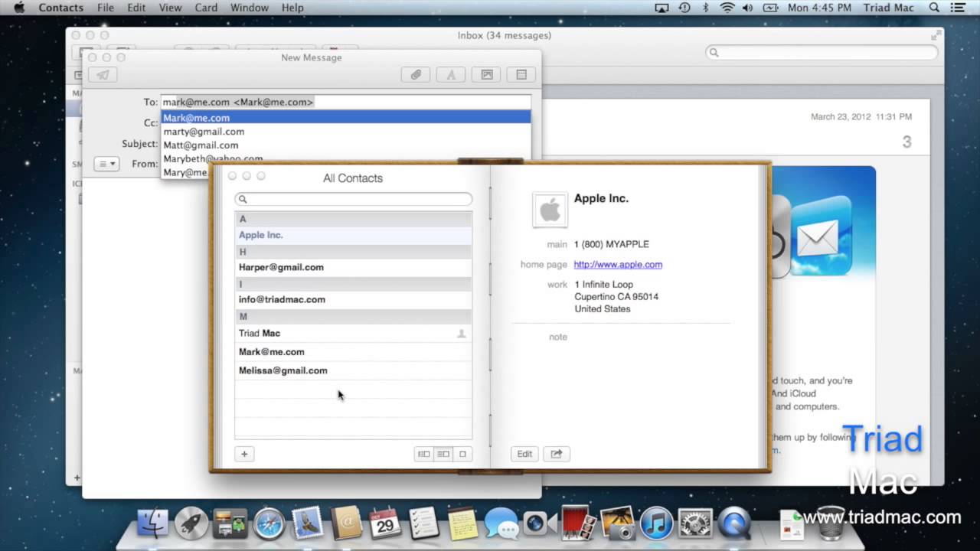Open the Apple menu

click(19, 8)
